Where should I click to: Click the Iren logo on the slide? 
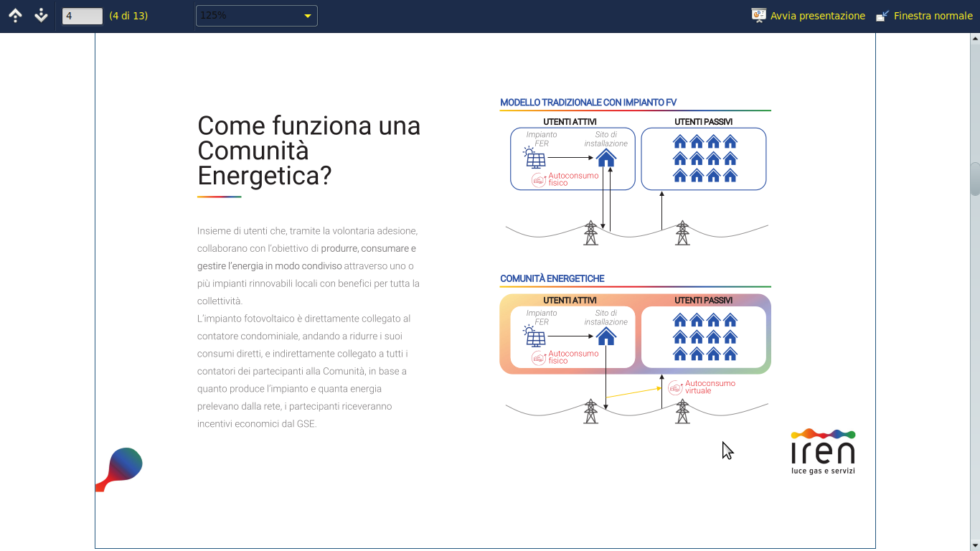click(823, 451)
